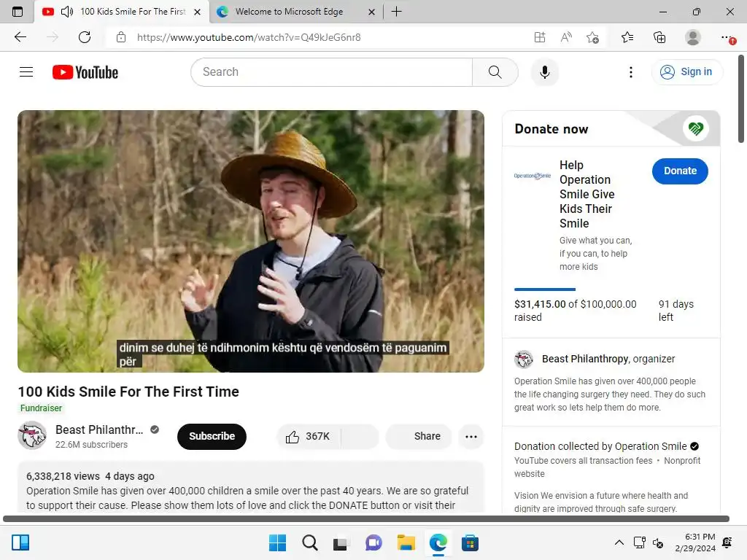Search with your voice using the microphone
747x560 pixels.
[x=544, y=72]
